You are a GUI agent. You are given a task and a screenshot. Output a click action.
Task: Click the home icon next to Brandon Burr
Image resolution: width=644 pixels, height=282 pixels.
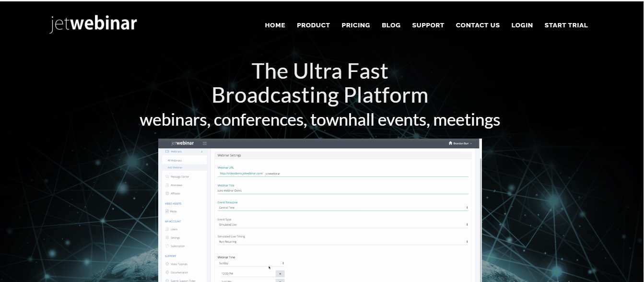[x=450, y=143]
